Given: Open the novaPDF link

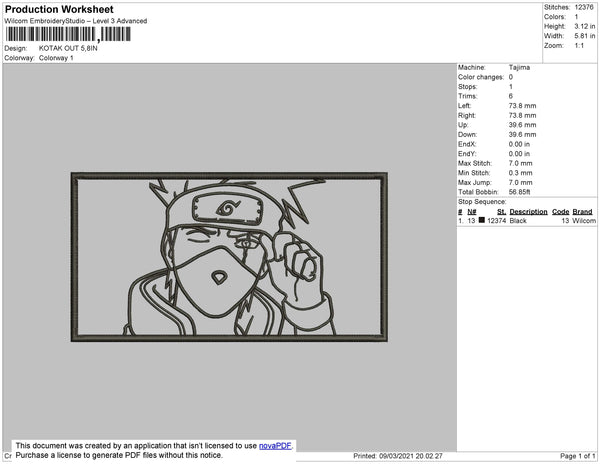Looking at the screenshot, I should point(275,446).
